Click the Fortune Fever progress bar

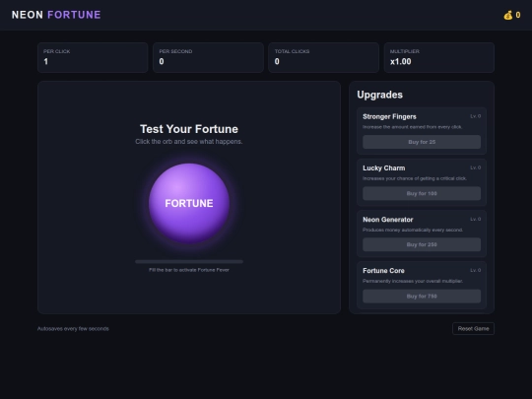point(189,262)
